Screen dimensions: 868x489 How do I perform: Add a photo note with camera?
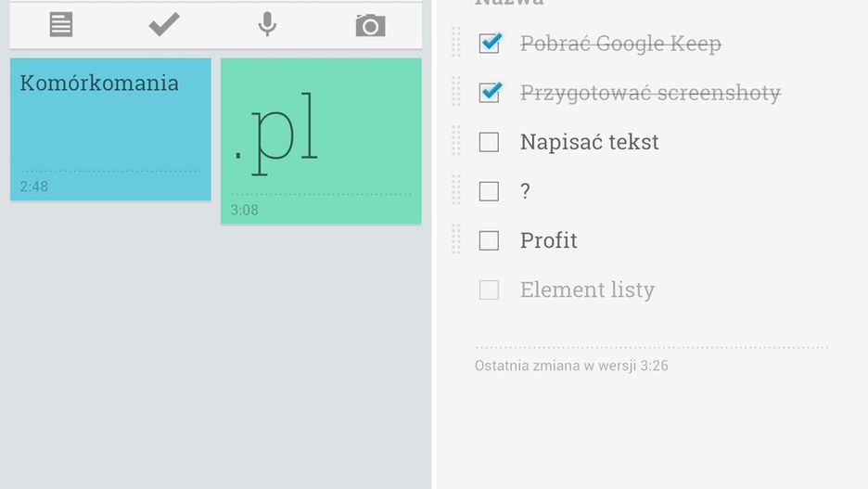coord(370,25)
